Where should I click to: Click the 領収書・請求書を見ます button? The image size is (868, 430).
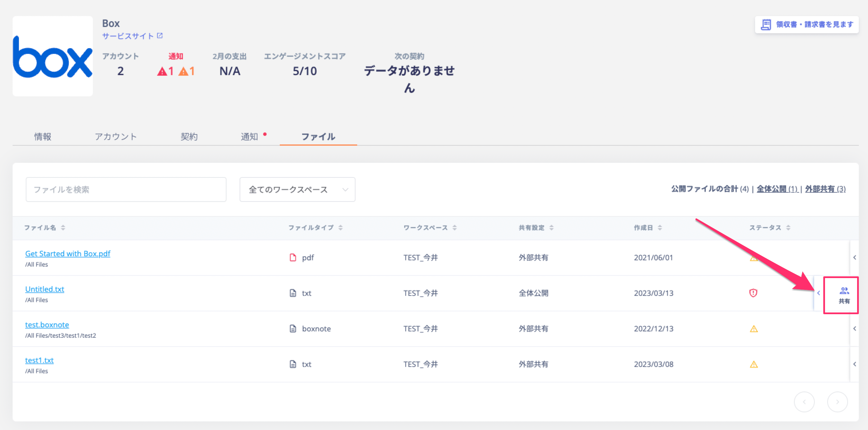click(x=806, y=24)
